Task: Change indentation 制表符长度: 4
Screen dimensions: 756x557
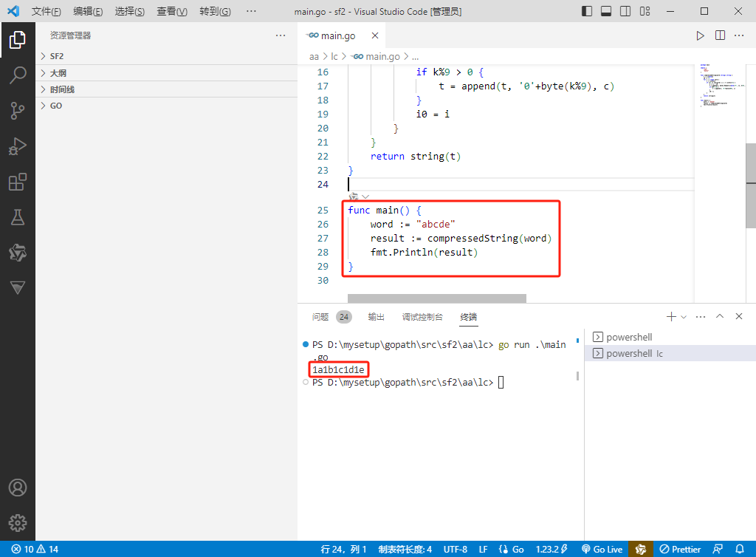Action: pos(405,550)
